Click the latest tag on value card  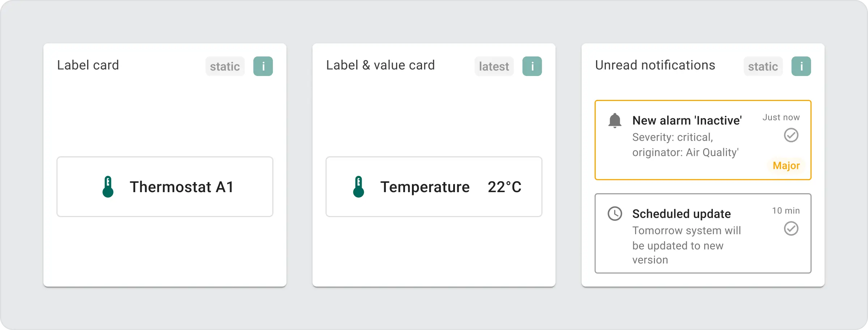click(x=494, y=66)
